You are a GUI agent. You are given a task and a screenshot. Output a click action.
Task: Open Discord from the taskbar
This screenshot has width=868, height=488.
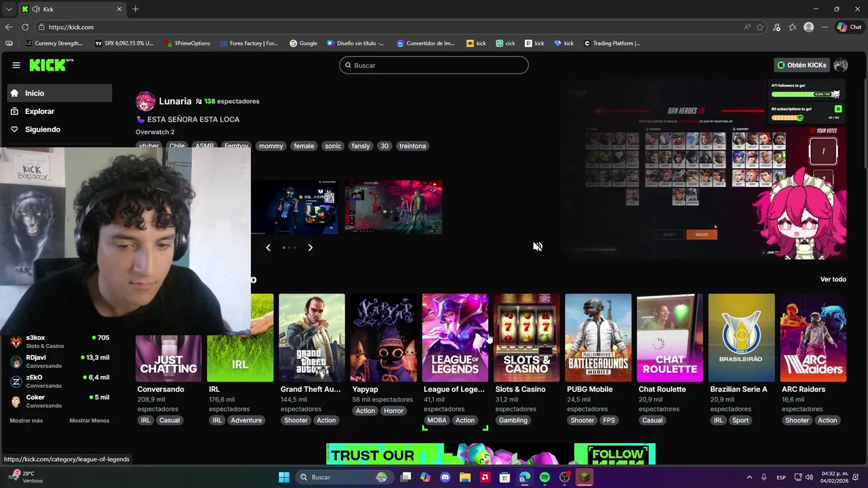pyautogui.click(x=445, y=477)
